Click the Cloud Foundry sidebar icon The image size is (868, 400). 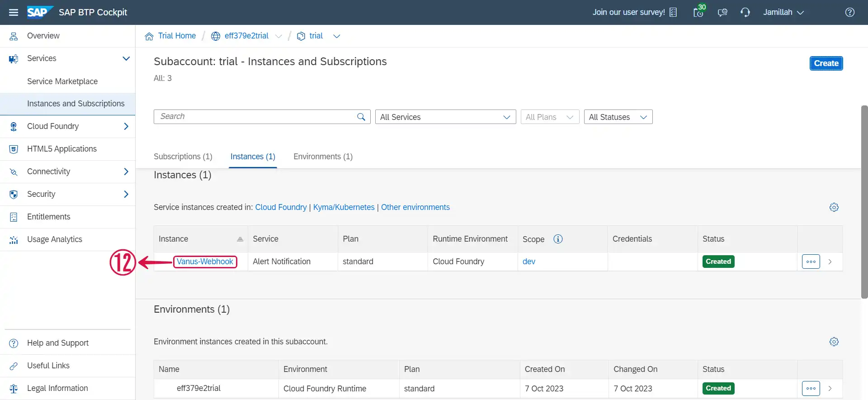pos(14,126)
